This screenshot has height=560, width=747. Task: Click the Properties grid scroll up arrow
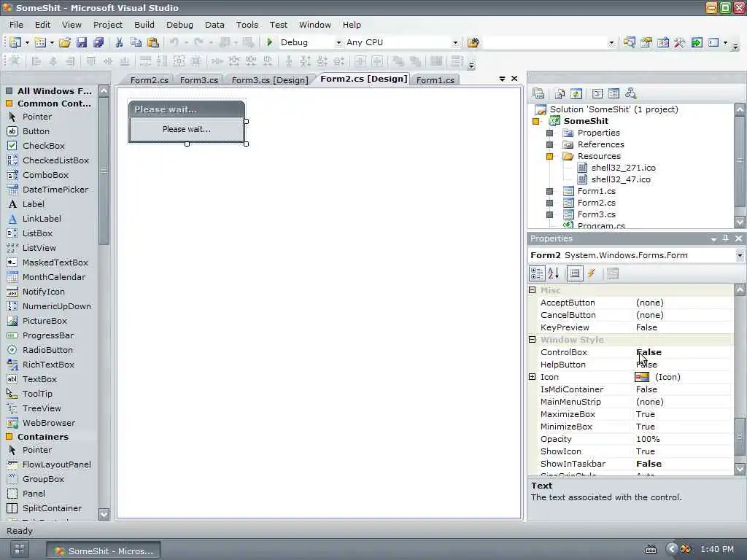(x=740, y=289)
